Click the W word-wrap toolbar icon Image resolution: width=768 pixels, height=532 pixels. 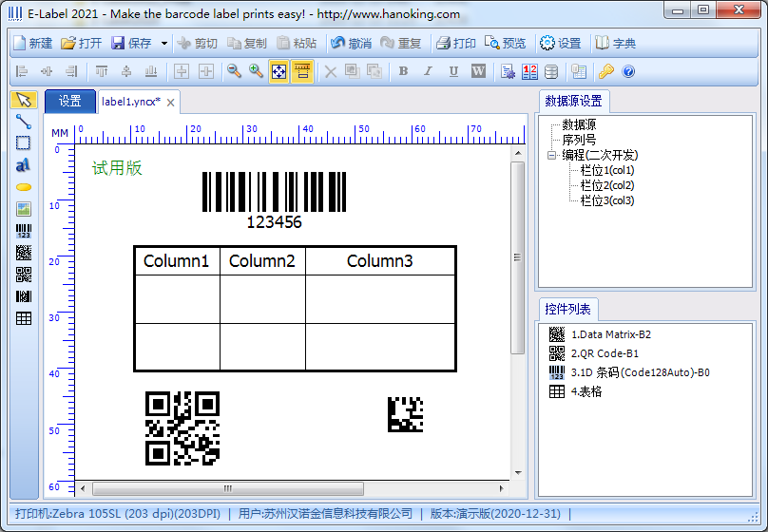coord(478,71)
